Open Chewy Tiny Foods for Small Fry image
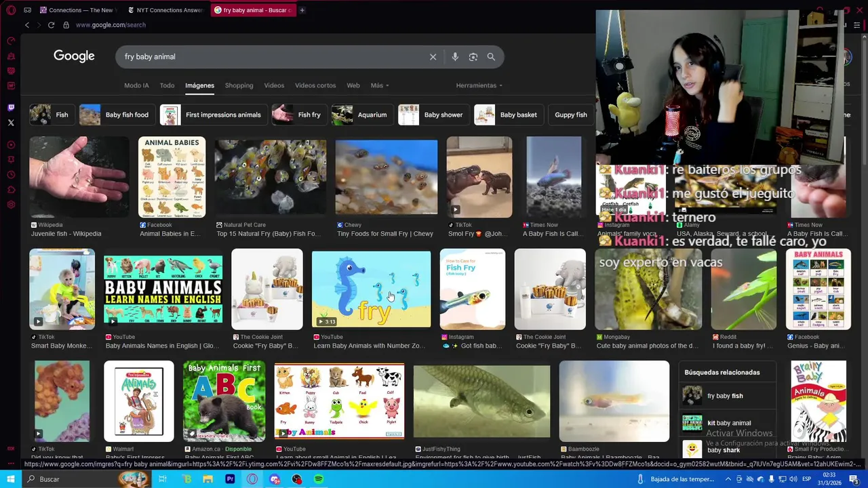The image size is (868, 488). (386, 177)
